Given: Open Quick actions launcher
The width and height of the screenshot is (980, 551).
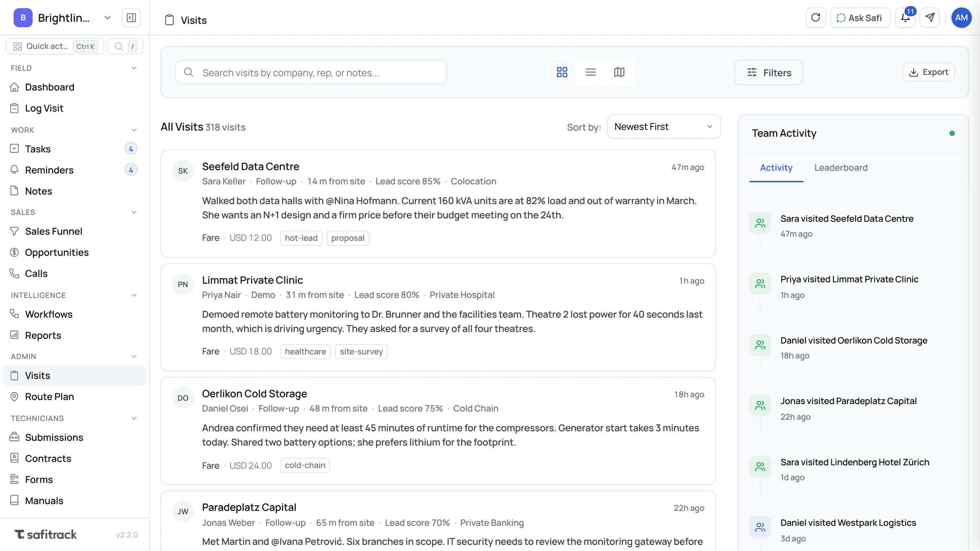Looking at the screenshot, I should (x=55, y=46).
